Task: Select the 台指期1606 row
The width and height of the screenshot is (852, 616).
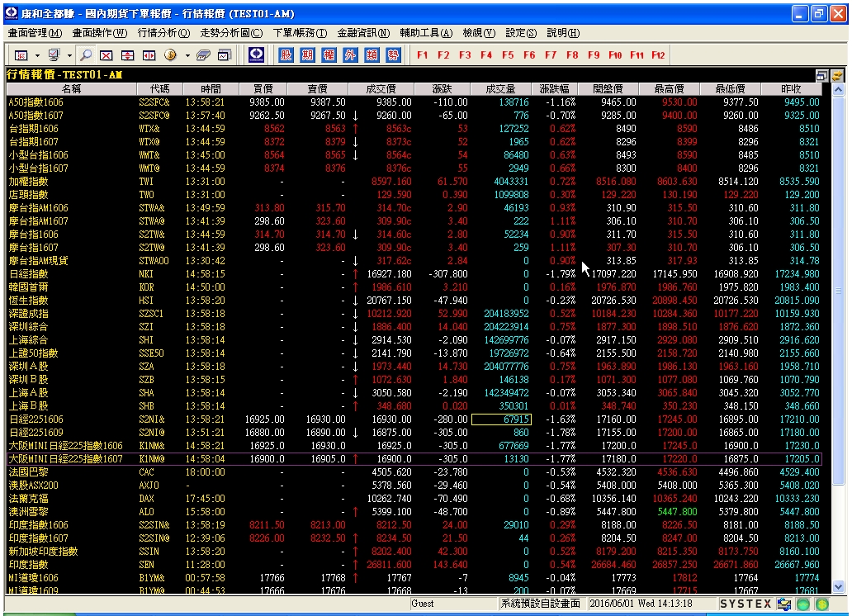Action: point(414,129)
